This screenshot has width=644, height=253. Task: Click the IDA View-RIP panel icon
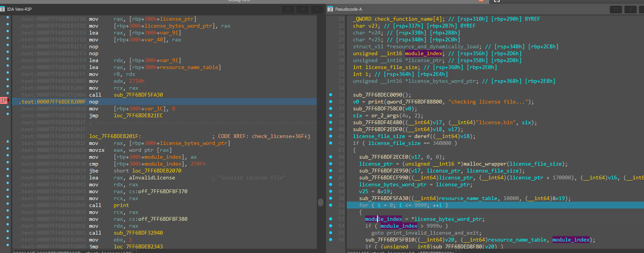click(3, 9)
